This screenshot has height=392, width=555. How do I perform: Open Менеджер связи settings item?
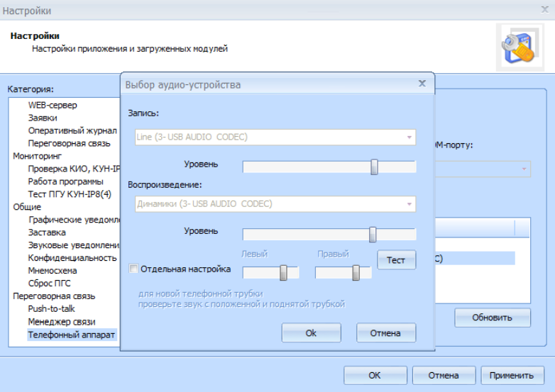(x=61, y=322)
